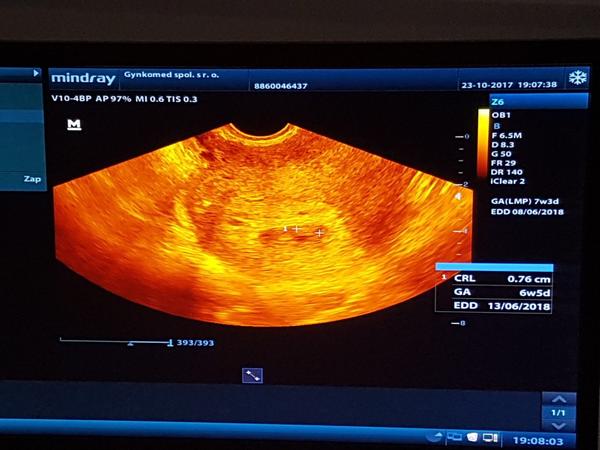Select the CRL 0.76 cm measurement row
Image resolution: width=600 pixels, height=450 pixels.
point(493,277)
